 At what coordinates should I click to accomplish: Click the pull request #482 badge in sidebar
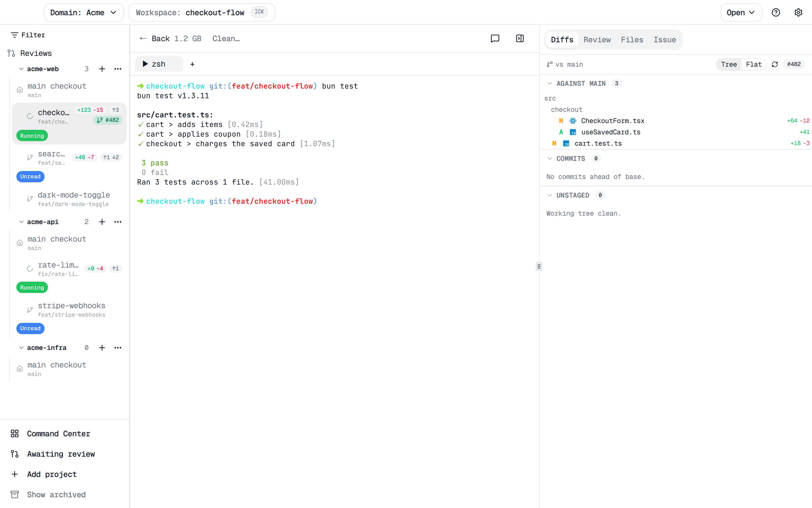[108, 120]
